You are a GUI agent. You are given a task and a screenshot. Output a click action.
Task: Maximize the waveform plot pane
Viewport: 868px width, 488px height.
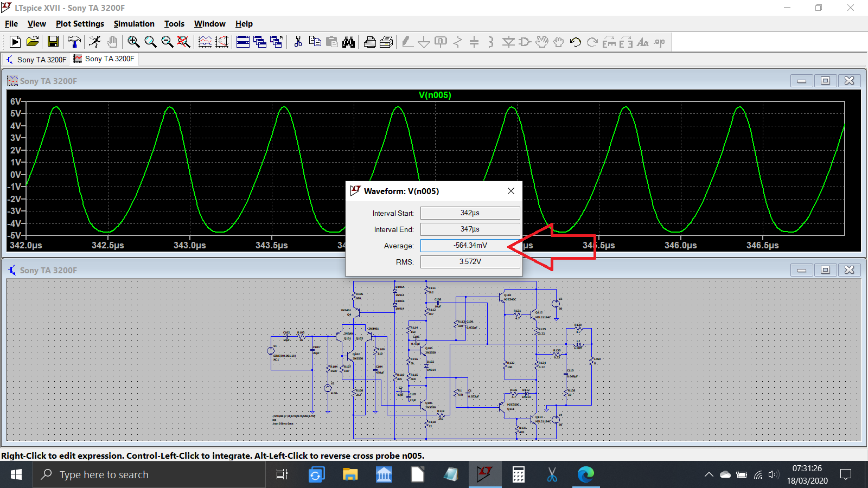pyautogui.click(x=825, y=81)
